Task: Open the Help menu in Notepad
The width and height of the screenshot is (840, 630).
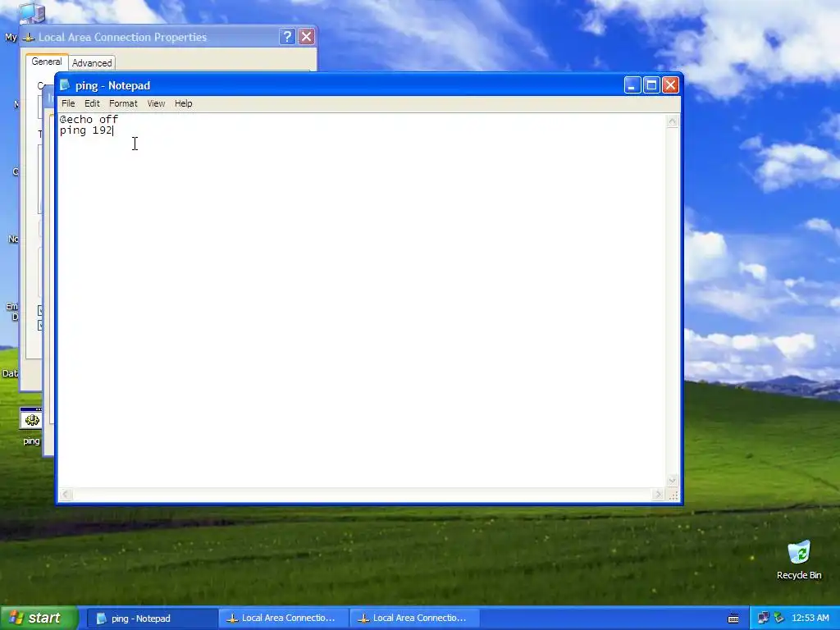Action: point(183,103)
